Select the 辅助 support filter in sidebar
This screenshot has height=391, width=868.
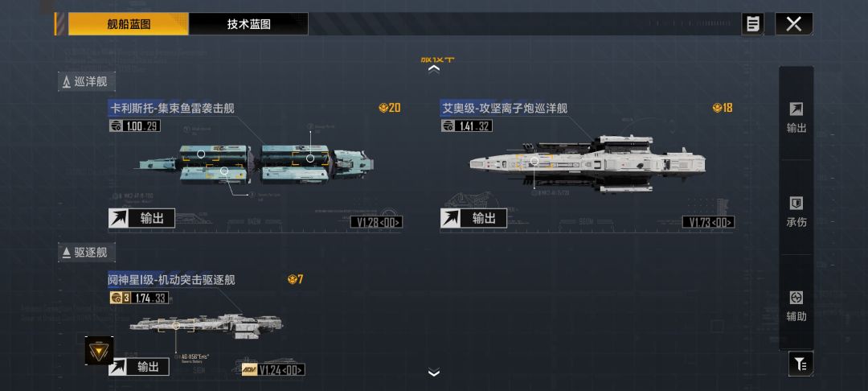coord(796,306)
